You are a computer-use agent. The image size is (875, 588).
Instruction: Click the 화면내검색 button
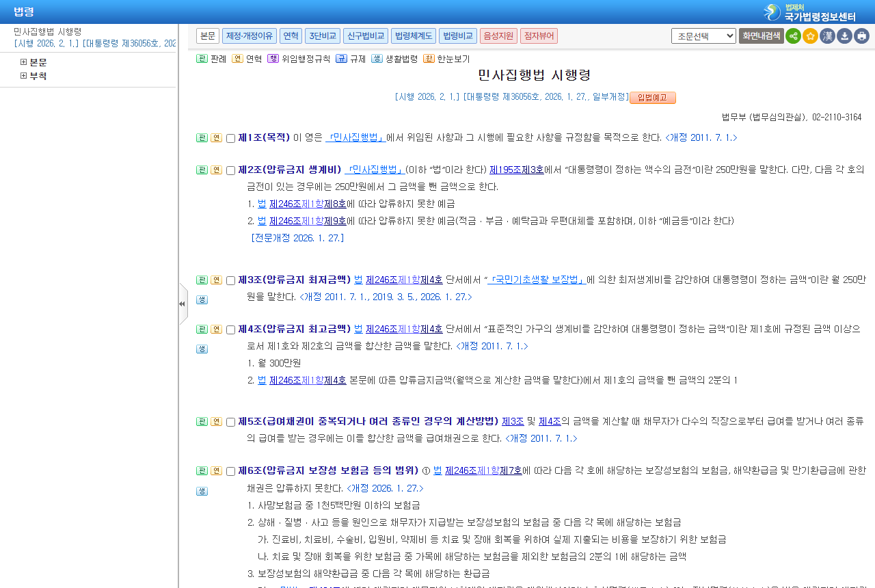(761, 36)
